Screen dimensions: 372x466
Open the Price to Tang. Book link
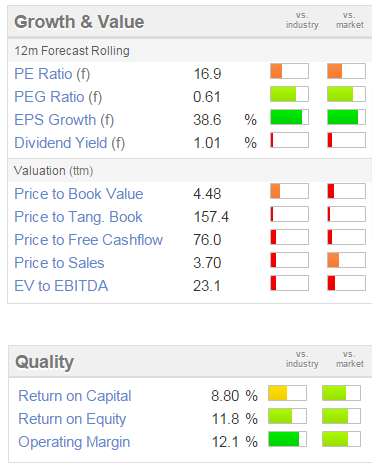click(x=78, y=217)
